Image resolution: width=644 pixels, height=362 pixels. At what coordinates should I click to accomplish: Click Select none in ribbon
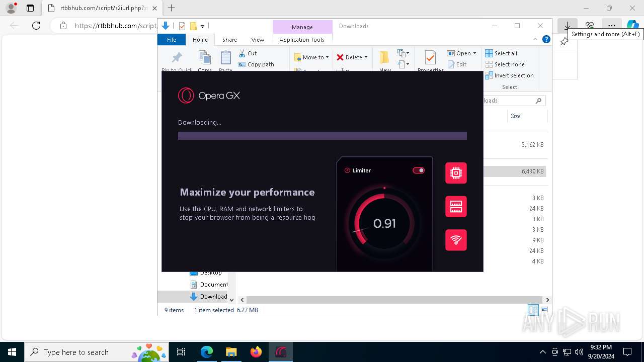tap(505, 64)
